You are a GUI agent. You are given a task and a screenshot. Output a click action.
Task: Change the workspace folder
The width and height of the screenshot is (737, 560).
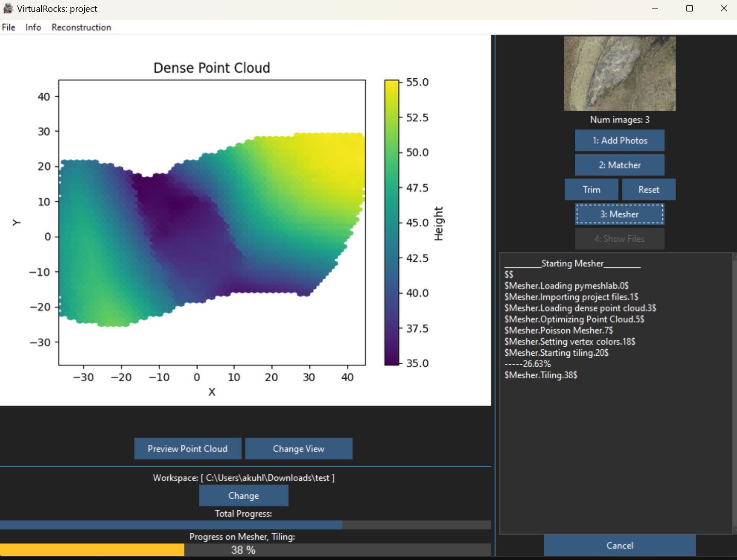tap(243, 496)
